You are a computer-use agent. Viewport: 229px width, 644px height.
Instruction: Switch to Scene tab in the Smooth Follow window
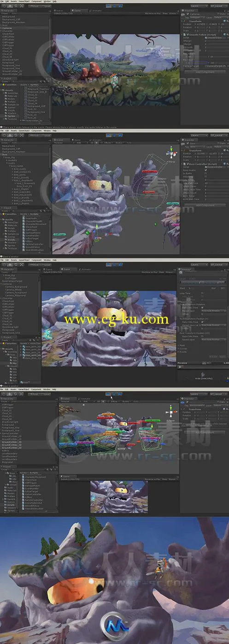click(x=59, y=10)
